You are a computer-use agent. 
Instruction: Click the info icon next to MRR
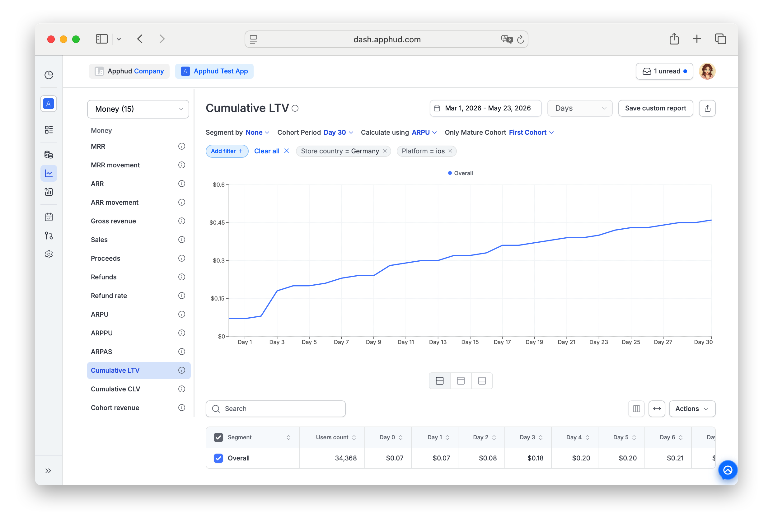pos(182,146)
